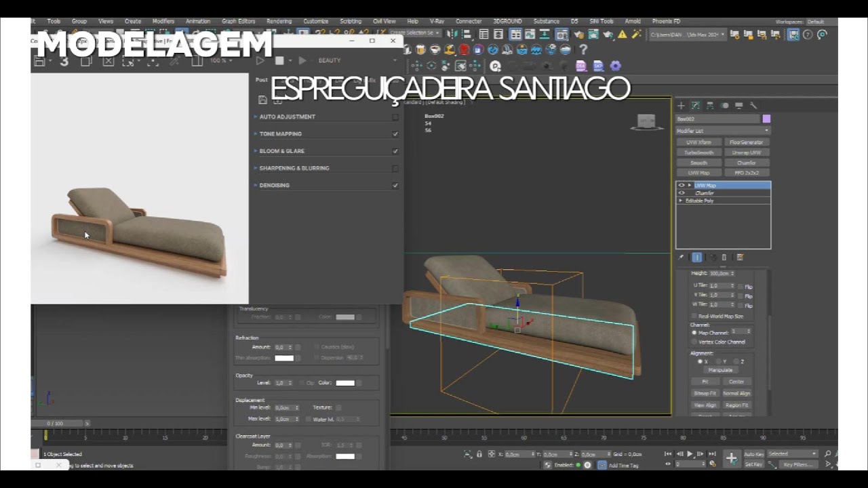Add the TurboSmooth modifier
Image resolution: width=868 pixels, height=488 pixels.
pyautogui.click(x=698, y=152)
